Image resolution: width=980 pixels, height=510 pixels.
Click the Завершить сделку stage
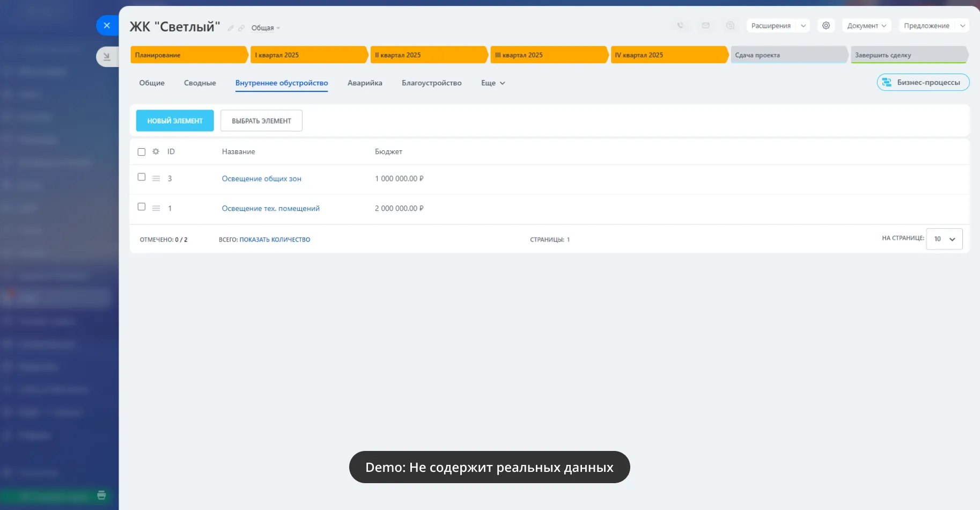(x=910, y=55)
